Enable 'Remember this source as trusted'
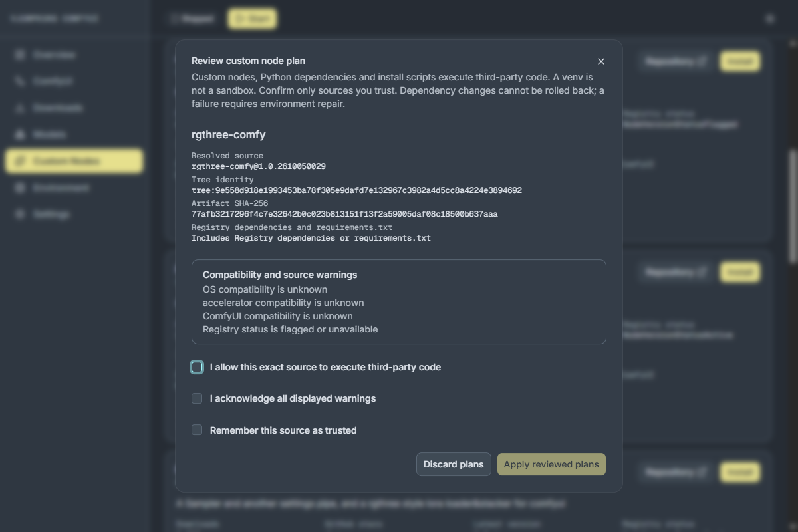This screenshot has height=532, width=798. point(197,430)
